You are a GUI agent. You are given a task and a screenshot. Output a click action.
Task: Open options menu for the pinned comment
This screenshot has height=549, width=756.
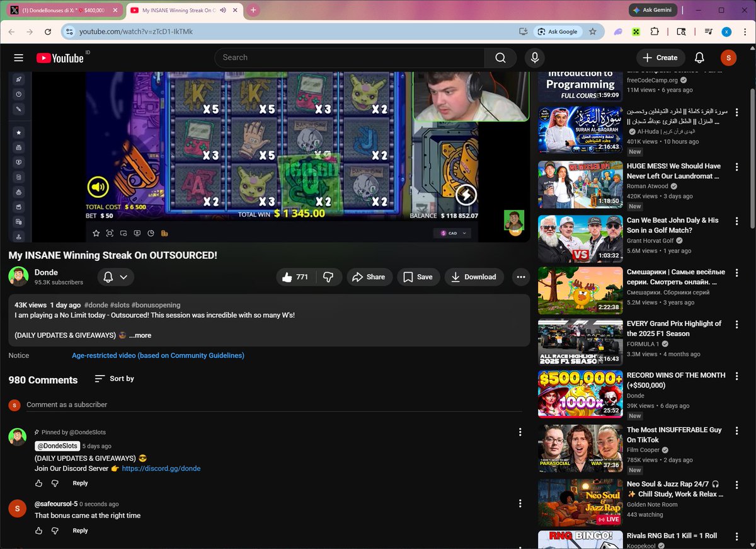point(520,432)
